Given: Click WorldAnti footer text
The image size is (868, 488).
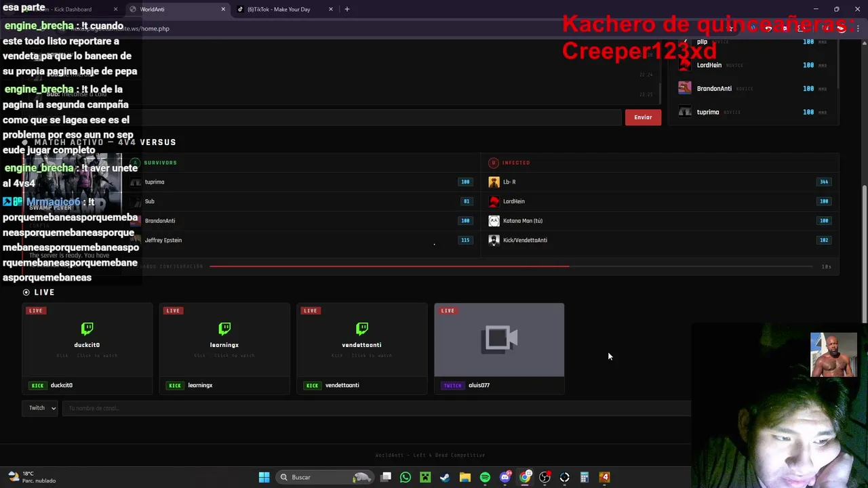Looking at the screenshot, I should tap(431, 455).
